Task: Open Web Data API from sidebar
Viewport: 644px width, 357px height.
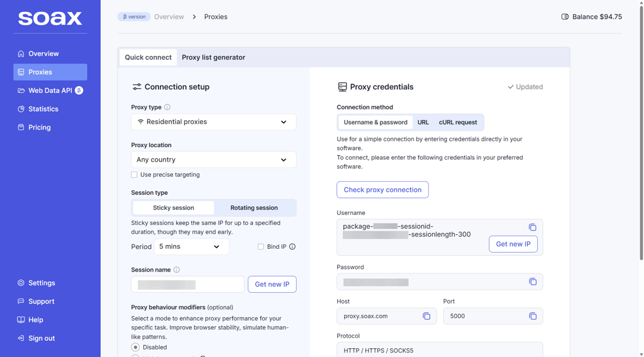Action: (50, 91)
